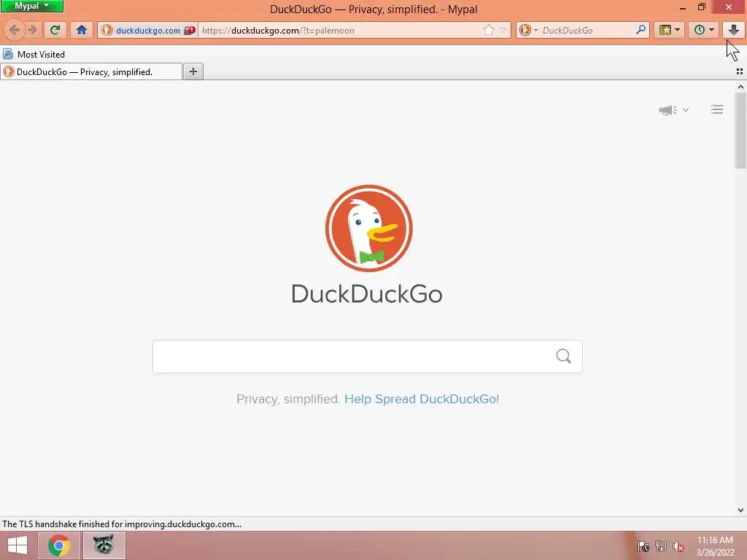Click the DuckDuckGo duck logo
This screenshot has height=560, width=747.
click(368, 228)
